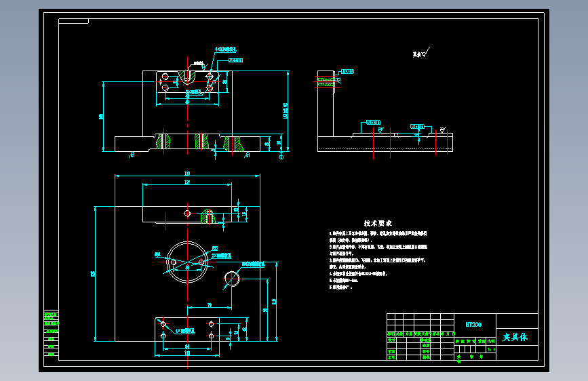This screenshot has width=588, height=381.
Task: Click the HT200 material label in title block
Action: click(x=473, y=324)
